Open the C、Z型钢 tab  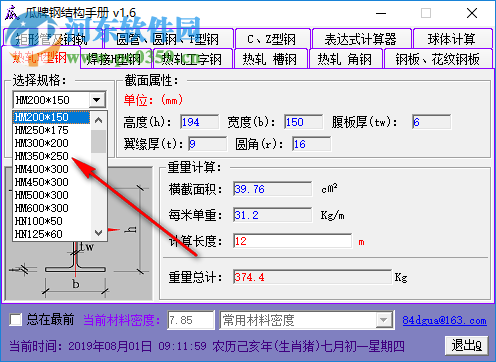tap(272, 39)
